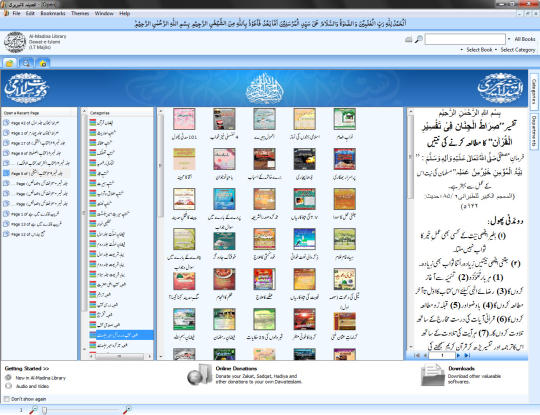Expand Getting Started >> section

coord(27,369)
